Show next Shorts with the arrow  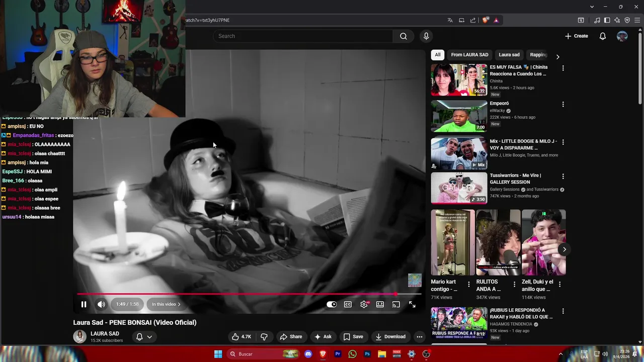[565, 249]
